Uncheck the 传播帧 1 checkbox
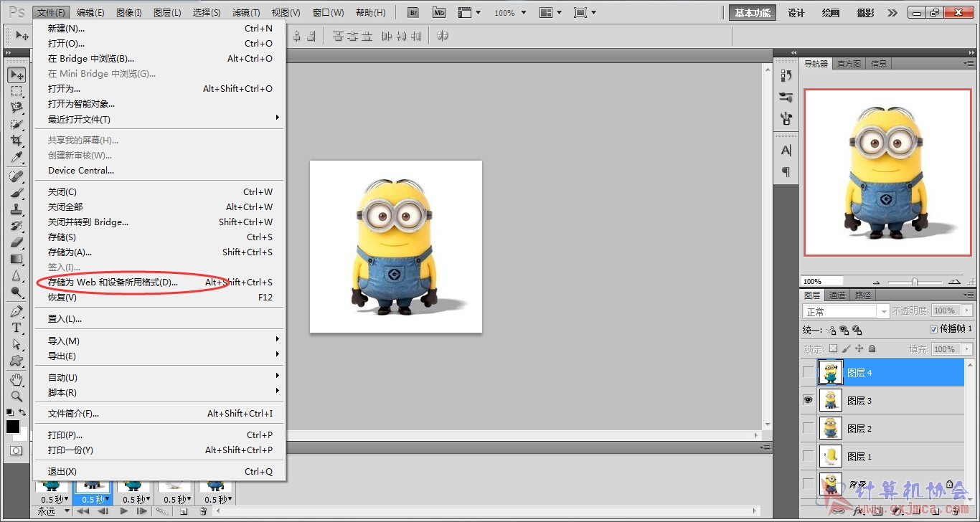The width and height of the screenshot is (980, 522). point(933,329)
